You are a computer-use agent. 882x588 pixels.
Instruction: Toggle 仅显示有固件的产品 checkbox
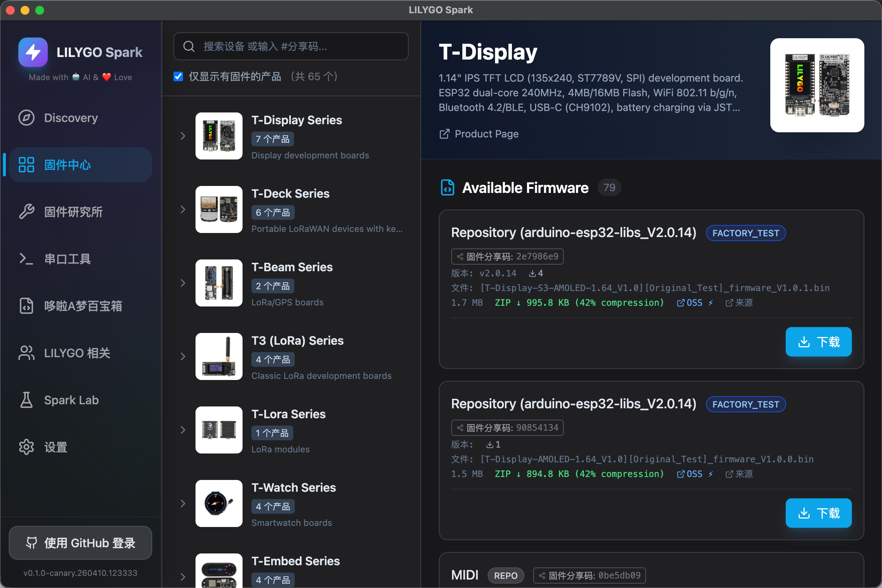178,76
